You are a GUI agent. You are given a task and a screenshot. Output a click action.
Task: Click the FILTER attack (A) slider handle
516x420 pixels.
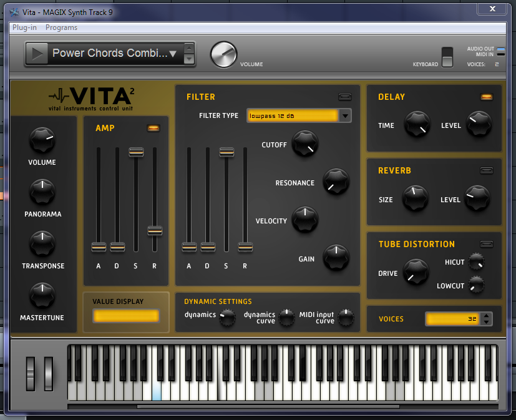coord(189,247)
